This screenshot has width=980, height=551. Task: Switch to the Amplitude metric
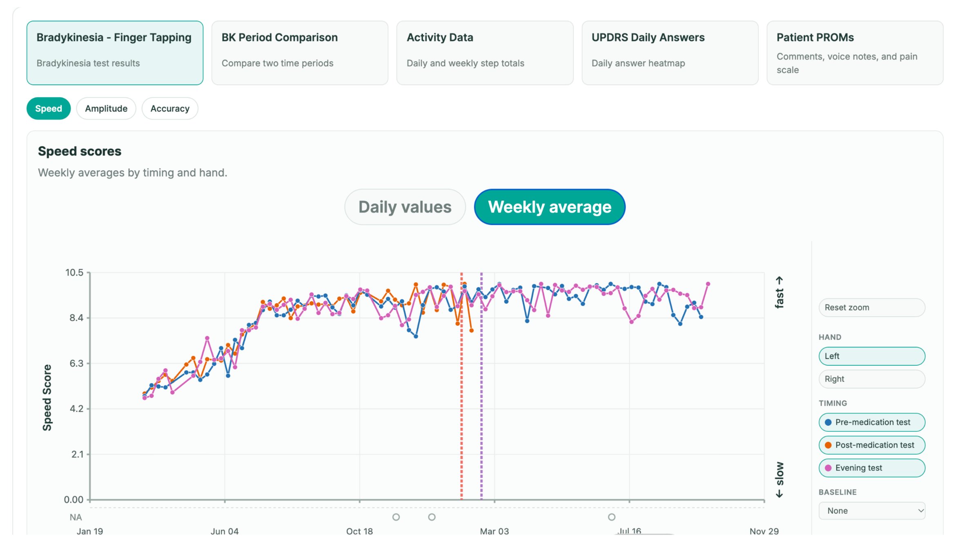[x=106, y=109]
